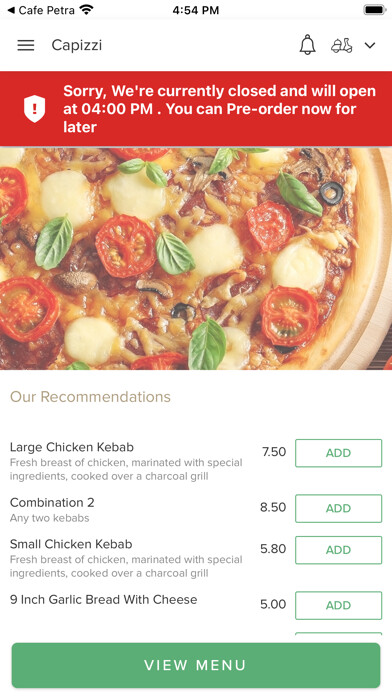Select the Combination 2 item name

click(52, 502)
